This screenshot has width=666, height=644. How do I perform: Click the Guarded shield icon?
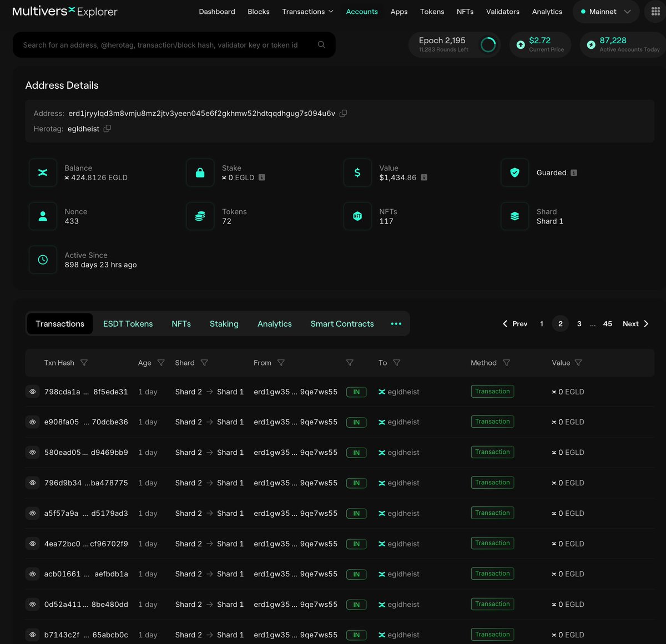tap(515, 173)
